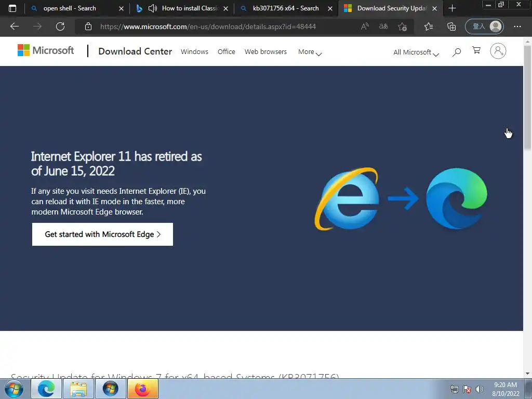532x399 pixels.
Task: Open the Windows Start menu
Action: 14,389
